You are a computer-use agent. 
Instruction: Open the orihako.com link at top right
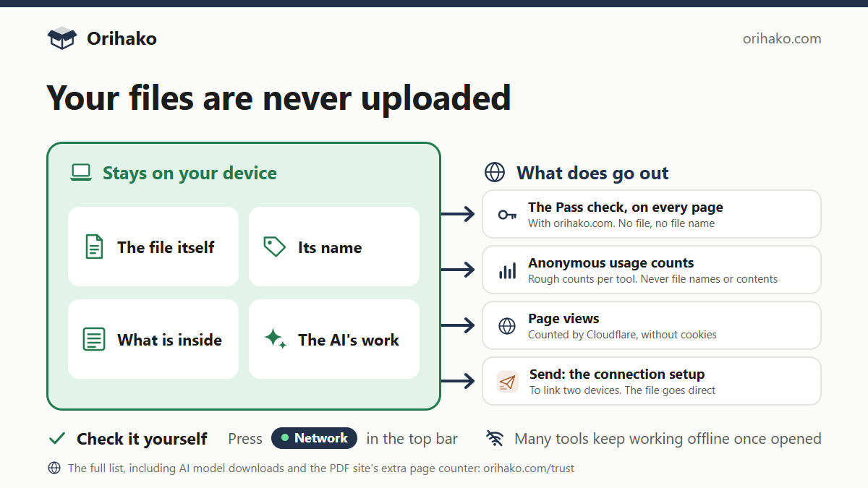click(x=782, y=38)
